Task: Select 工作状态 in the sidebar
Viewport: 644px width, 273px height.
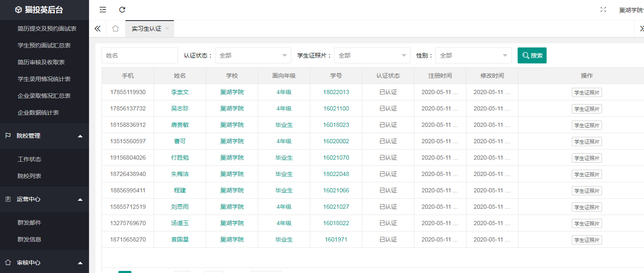Action: (29, 159)
